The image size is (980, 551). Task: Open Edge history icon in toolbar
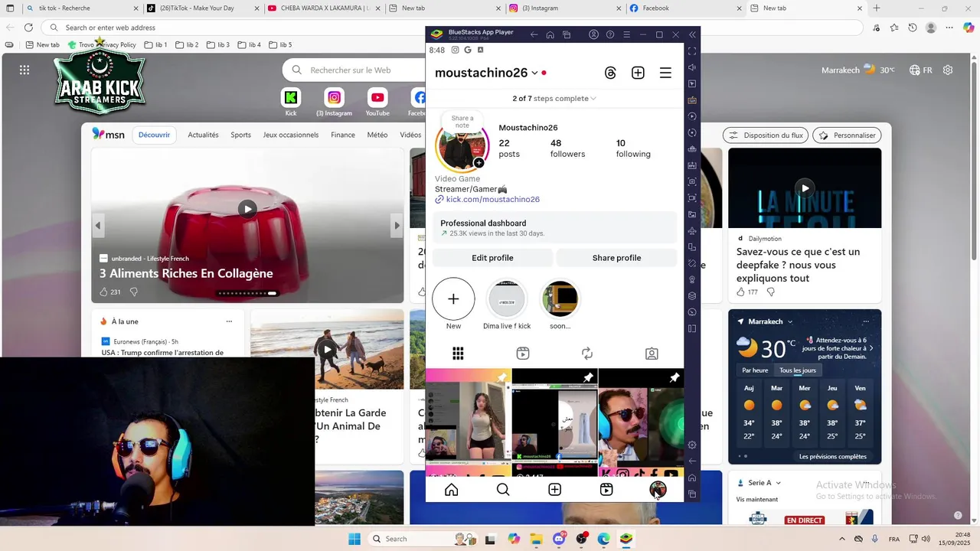913,28
